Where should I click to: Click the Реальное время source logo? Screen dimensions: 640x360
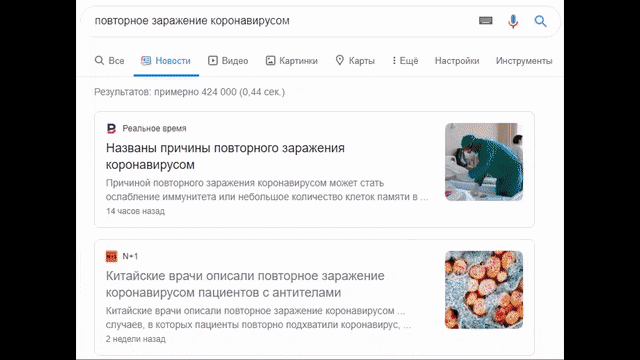tap(111, 129)
